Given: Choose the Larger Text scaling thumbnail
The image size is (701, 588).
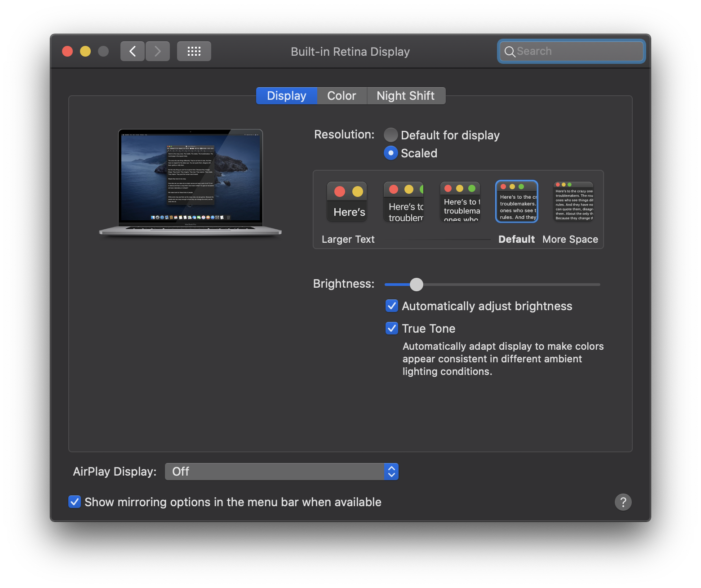Looking at the screenshot, I should click(x=347, y=202).
